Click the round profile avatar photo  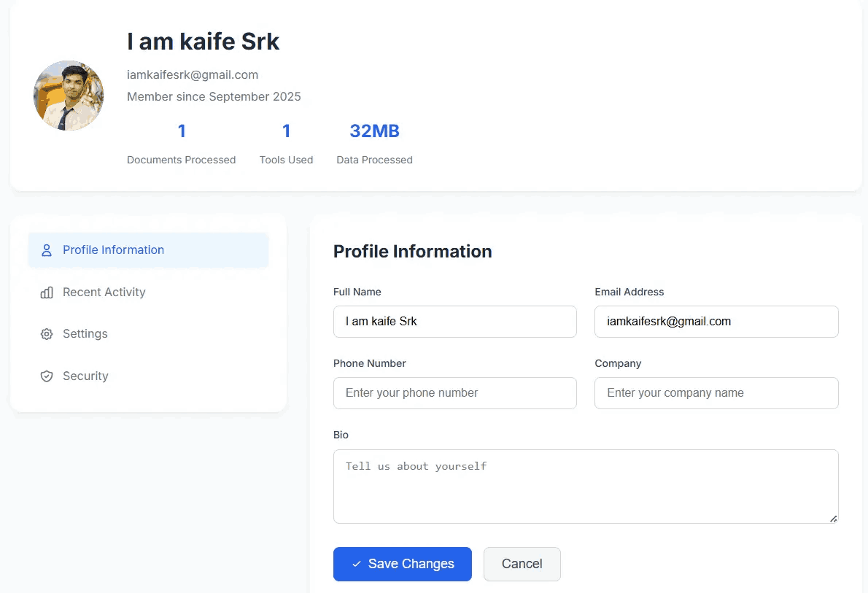[x=69, y=96]
